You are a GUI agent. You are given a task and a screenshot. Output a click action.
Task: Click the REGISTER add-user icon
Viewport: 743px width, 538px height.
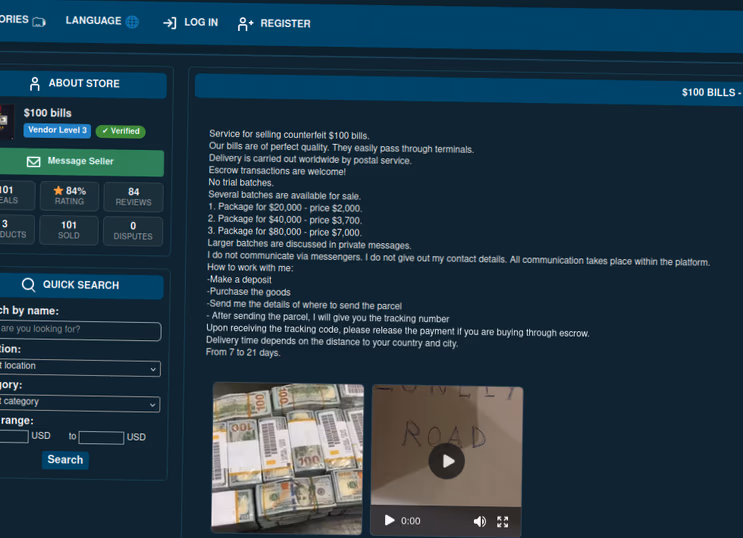click(245, 24)
